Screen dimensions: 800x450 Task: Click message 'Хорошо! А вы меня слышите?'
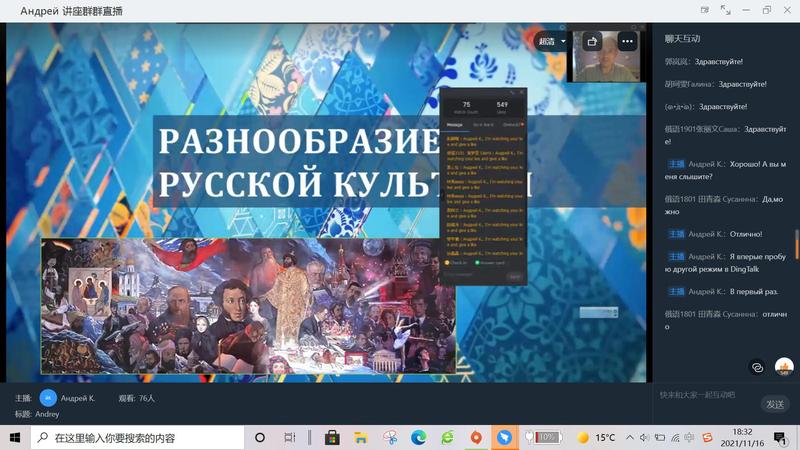tap(726, 170)
